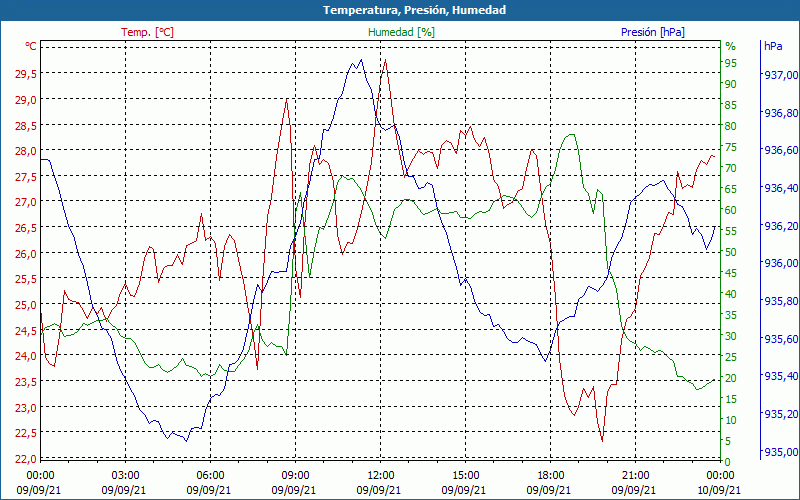Image resolution: width=800 pixels, height=500 pixels.
Task: Click the '29,5' temperature axis value
Action: (26, 74)
